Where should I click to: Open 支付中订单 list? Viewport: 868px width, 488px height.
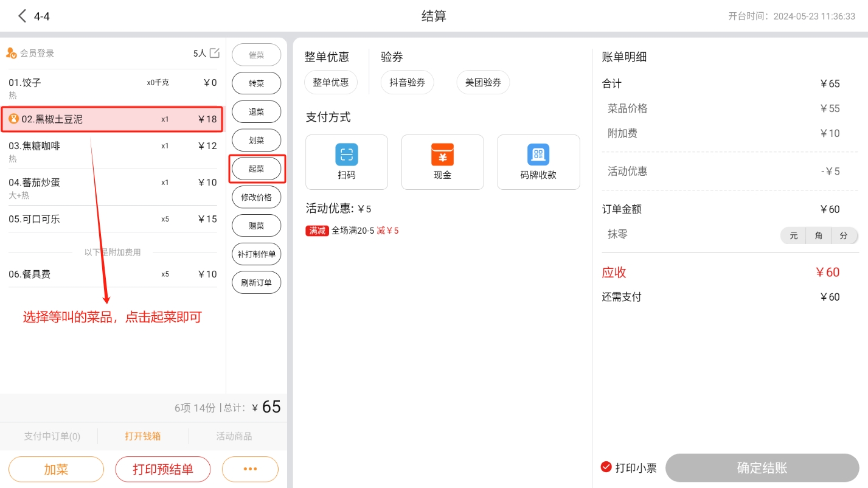(x=52, y=436)
